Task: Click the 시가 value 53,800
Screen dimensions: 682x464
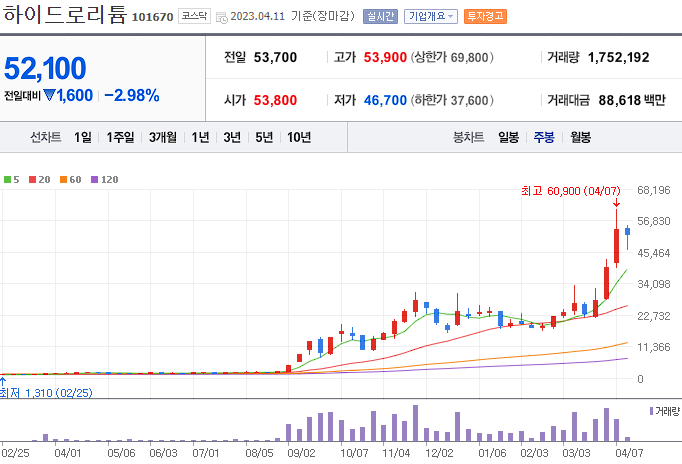Action: tap(275, 100)
